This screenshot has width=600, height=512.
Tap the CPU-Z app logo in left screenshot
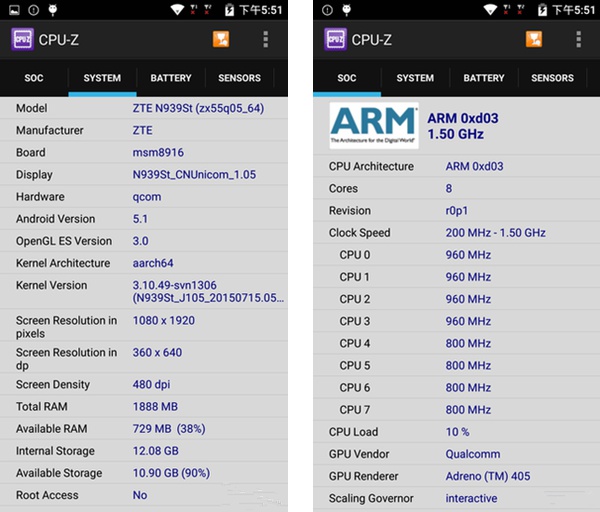[22, 39]
